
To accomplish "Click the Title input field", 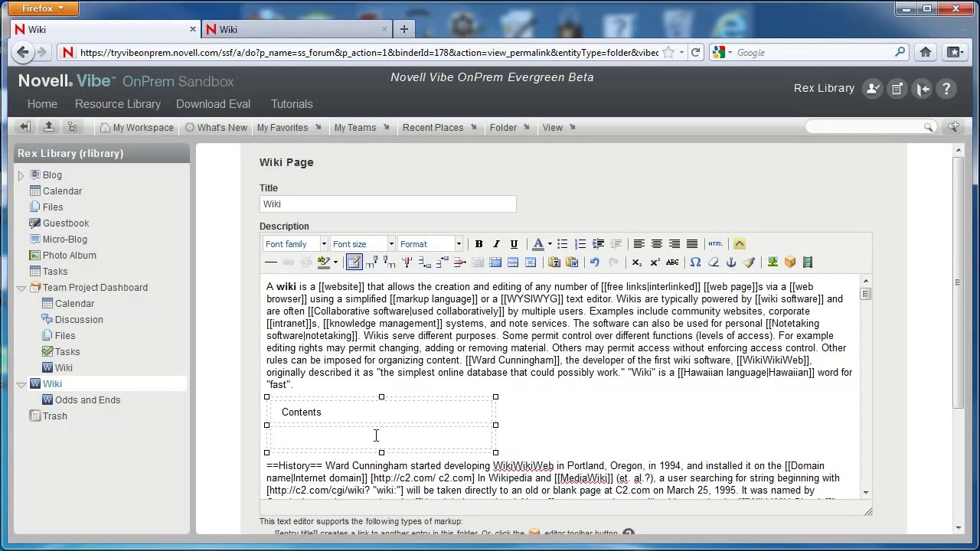I will [x=387, y=204].
